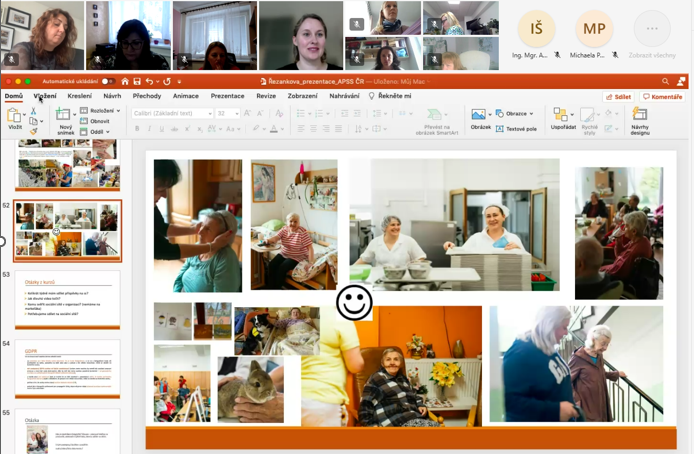
Task: Click the Cut scissors icon
Action: 33,112
